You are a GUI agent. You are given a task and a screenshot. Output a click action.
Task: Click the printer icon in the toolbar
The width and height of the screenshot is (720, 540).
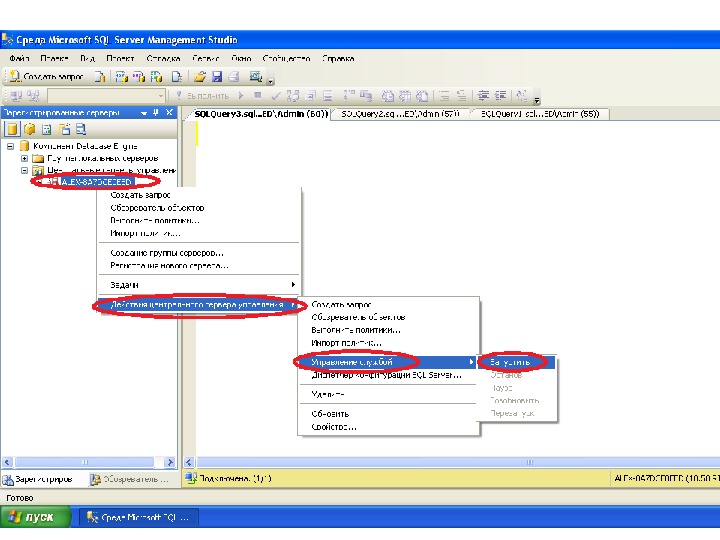tap(234, 77)
